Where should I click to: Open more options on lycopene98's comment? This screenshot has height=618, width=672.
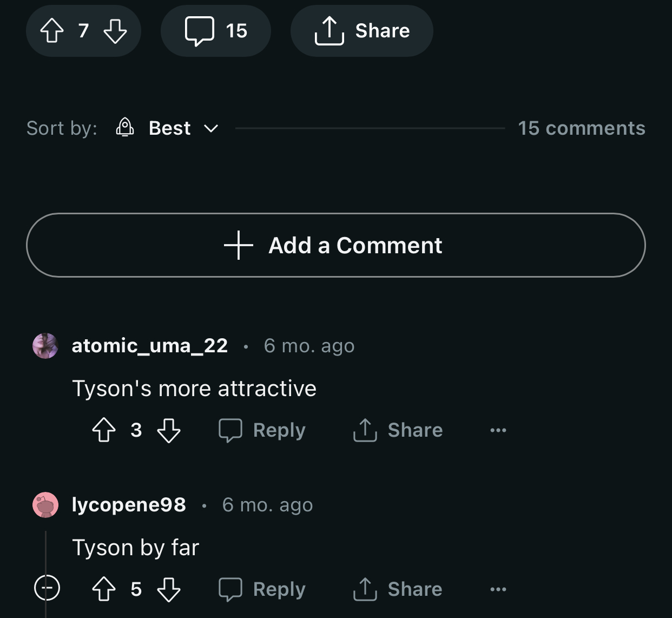(498, 589)
